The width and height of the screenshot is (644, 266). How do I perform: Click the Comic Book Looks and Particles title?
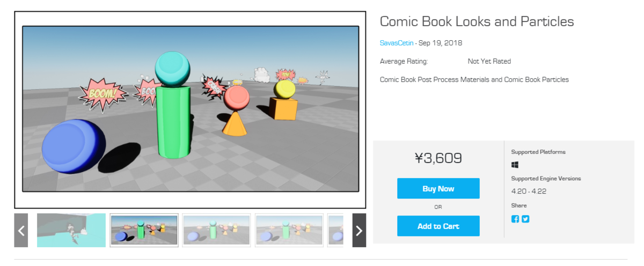[x=477, y=21]
